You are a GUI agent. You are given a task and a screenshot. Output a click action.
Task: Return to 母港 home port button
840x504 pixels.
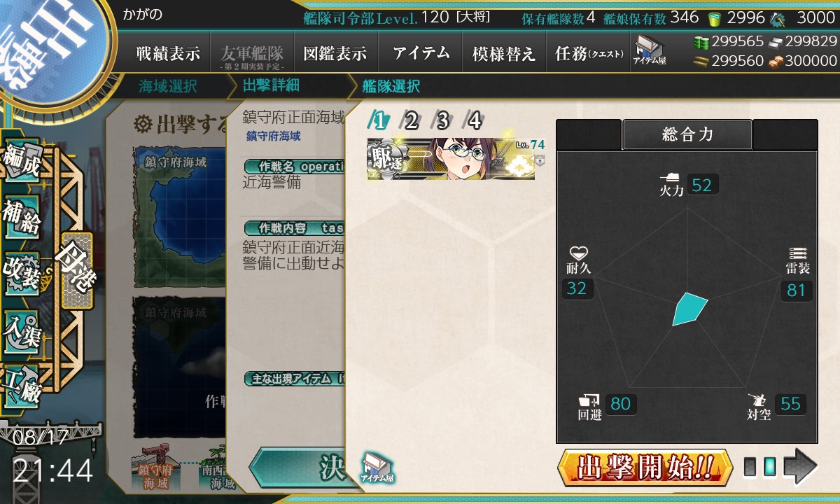click(76, 271)
